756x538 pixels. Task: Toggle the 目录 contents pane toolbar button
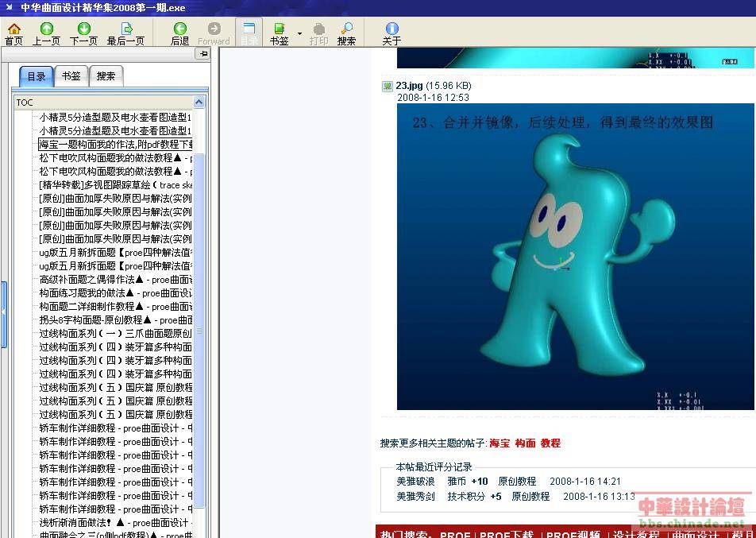pos(249,33)
